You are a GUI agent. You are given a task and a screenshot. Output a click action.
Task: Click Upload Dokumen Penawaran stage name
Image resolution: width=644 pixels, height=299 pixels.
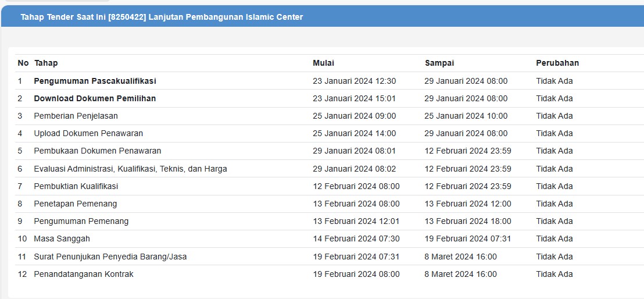[x=88, y=133]
